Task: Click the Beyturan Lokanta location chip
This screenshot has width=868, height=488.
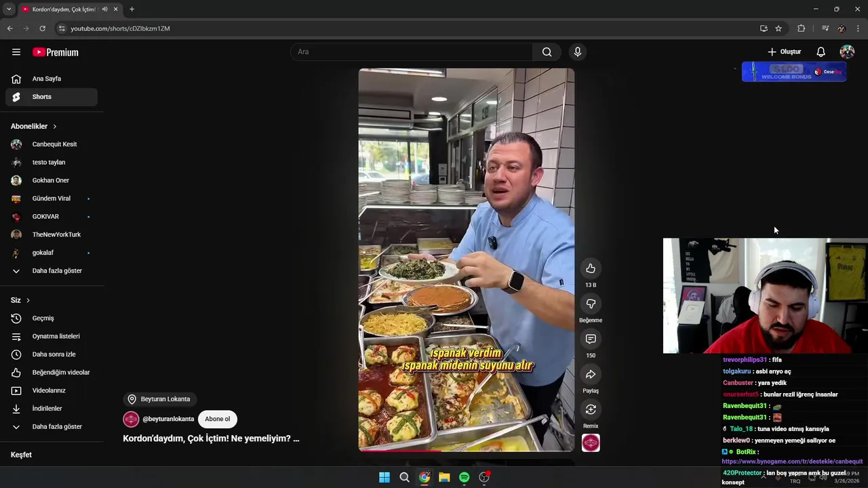Action: tap(161, 399)
